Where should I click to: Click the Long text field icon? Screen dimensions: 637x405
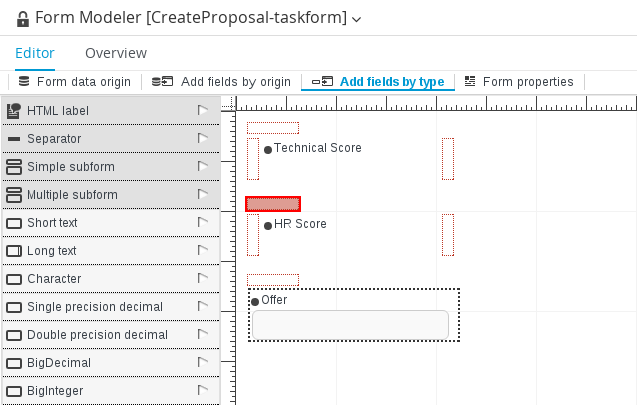point(14,251)
